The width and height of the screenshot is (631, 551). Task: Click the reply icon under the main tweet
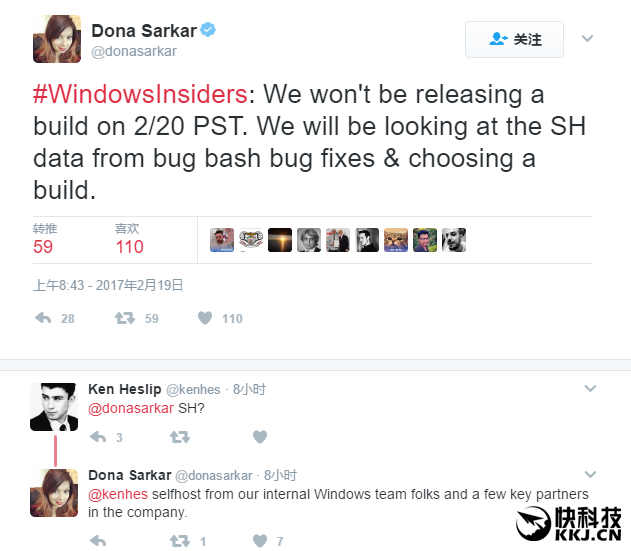coord(43,318)
